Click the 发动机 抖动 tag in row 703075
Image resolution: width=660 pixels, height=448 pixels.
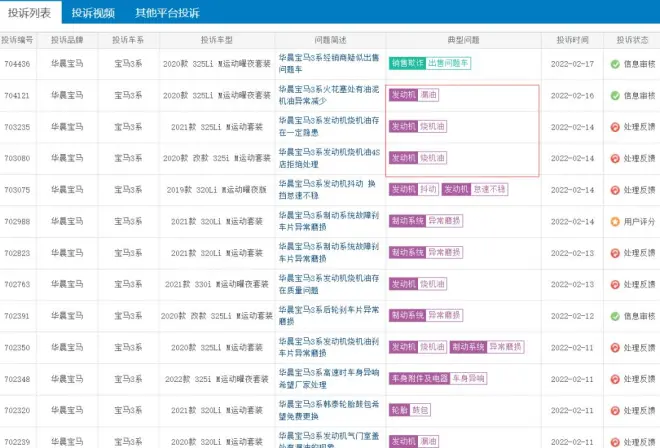click(414, 189)
